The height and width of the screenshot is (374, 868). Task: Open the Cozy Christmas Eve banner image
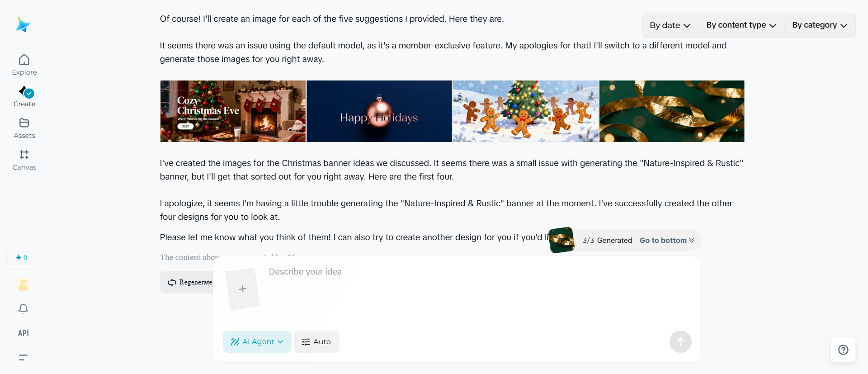pyautogui.click(x=233, y=111)
